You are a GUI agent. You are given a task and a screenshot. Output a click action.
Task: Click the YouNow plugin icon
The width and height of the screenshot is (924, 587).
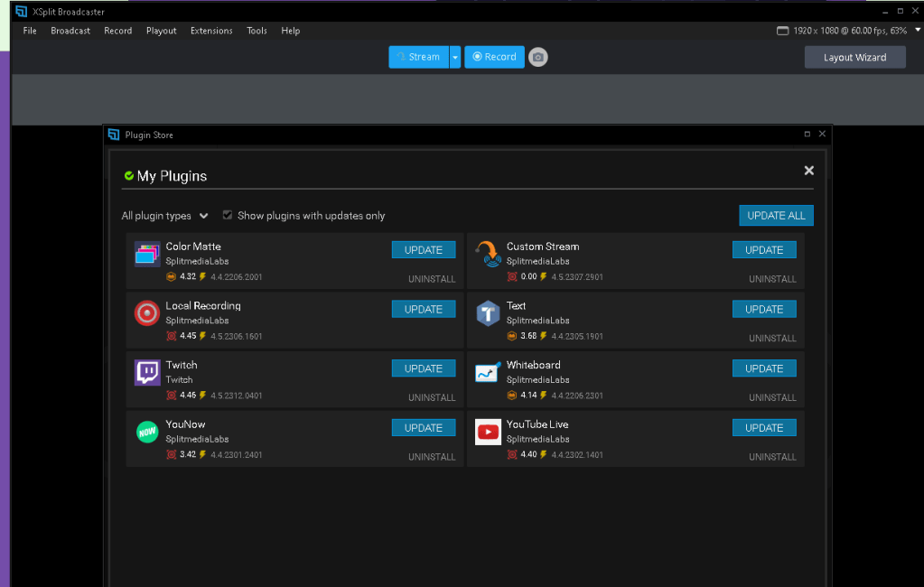tap(146, 432)
